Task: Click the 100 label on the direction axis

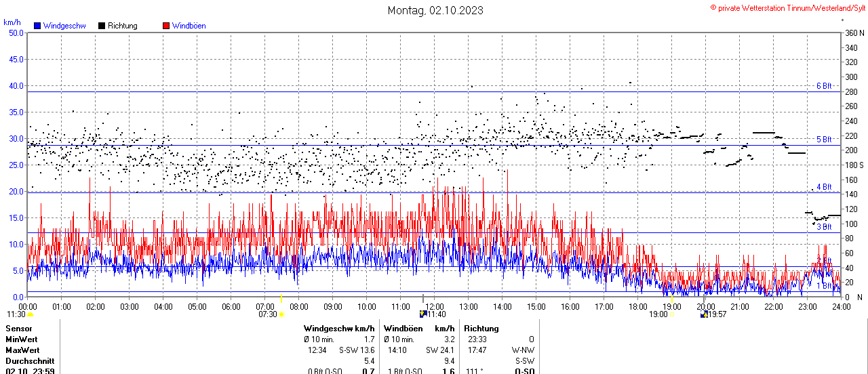Action: pos(851,224)
